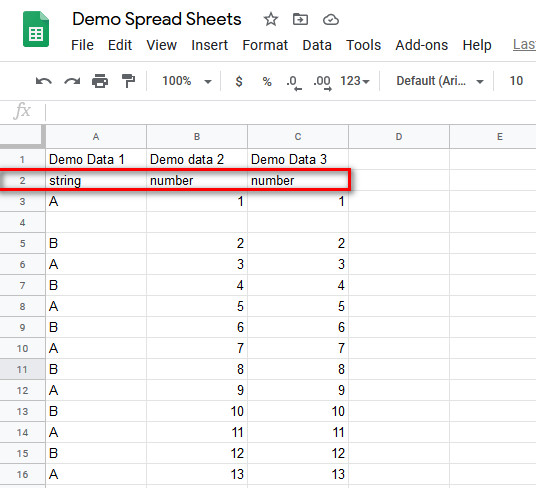Check the cloud save status icon
The width and height of the screenshot is (536, 488).
click(x=331, y=20)
